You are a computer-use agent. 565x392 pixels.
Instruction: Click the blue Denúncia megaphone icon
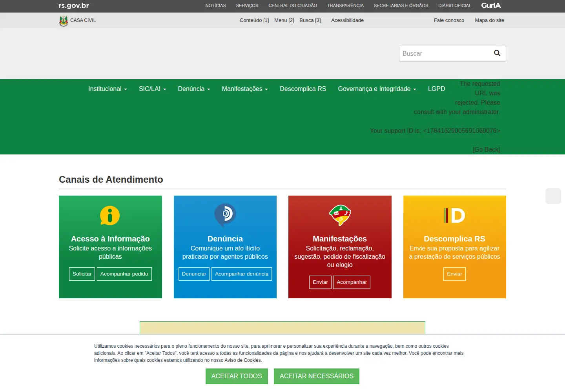point(225,215)
